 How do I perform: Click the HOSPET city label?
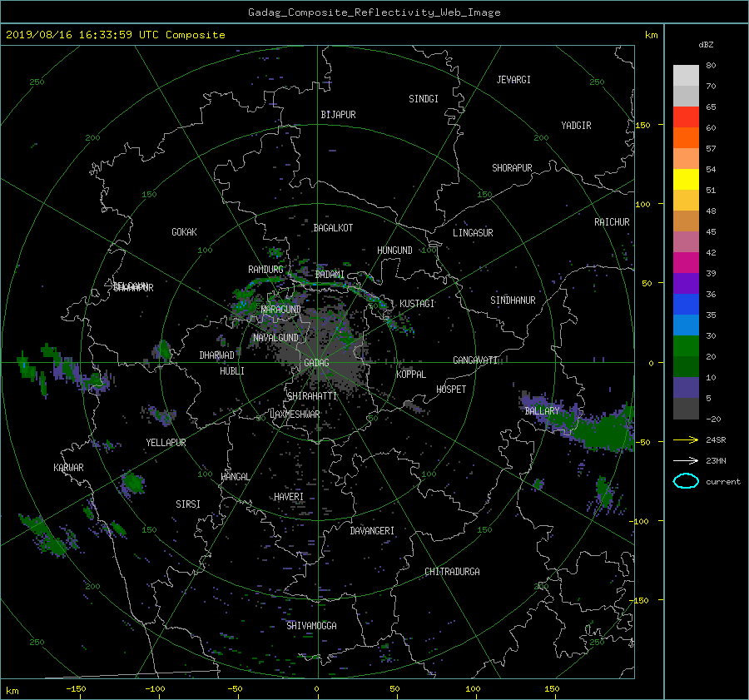click(x=451, y=390)
